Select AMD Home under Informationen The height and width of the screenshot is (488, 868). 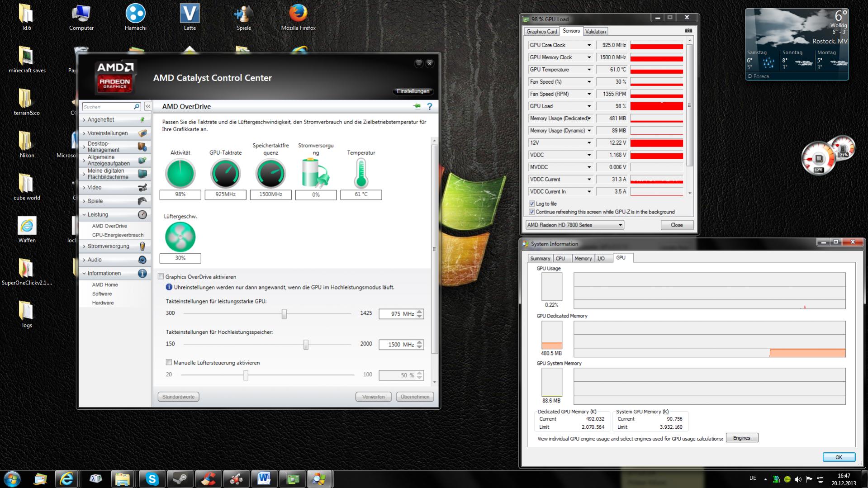[x=105, y=285]
